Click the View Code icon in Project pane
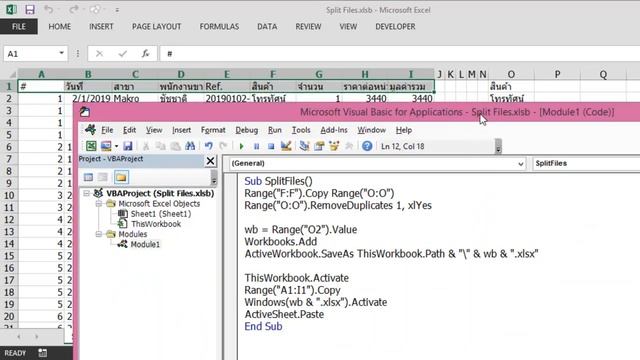Screen dimensions: 640x360 pyautogui.click(x=88, y=177)
